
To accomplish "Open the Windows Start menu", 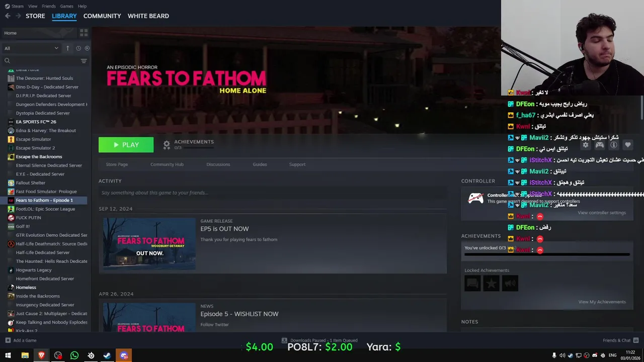I will pyautogui.click(x=8, y=355).
